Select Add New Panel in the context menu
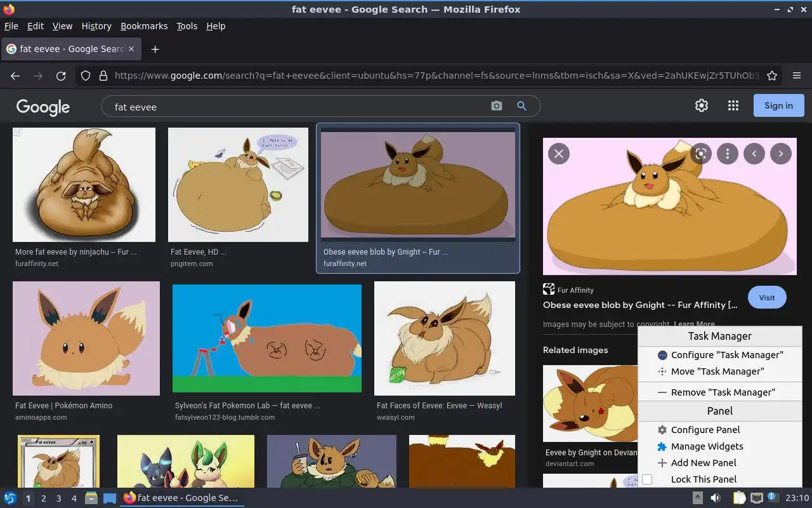Image resolution: width=812 pixels, height=508 pixels. (x=720, y=463)
